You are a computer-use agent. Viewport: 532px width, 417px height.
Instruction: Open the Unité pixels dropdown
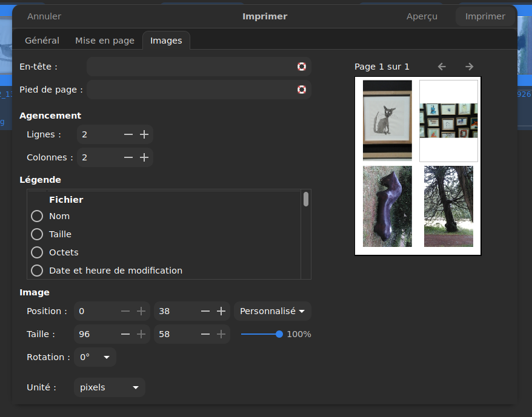[x=109, y=387]
